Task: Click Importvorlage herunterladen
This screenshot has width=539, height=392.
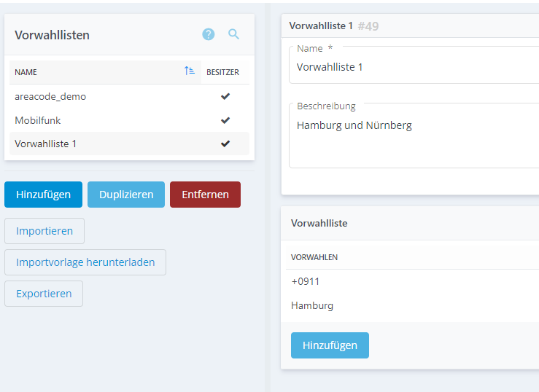Action: coord(85,262)
